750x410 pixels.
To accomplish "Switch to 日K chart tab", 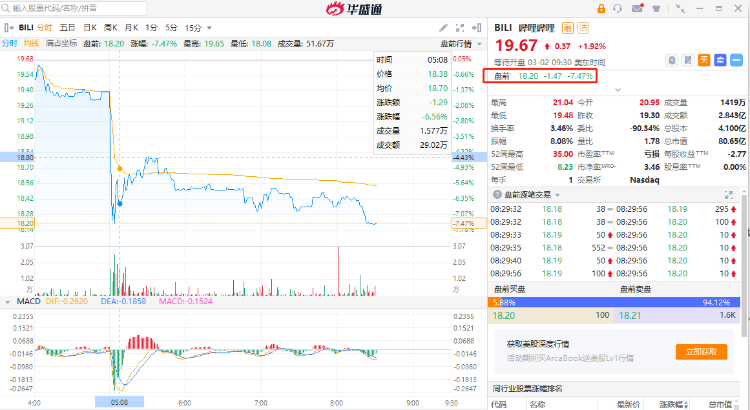I will [90, 28].
